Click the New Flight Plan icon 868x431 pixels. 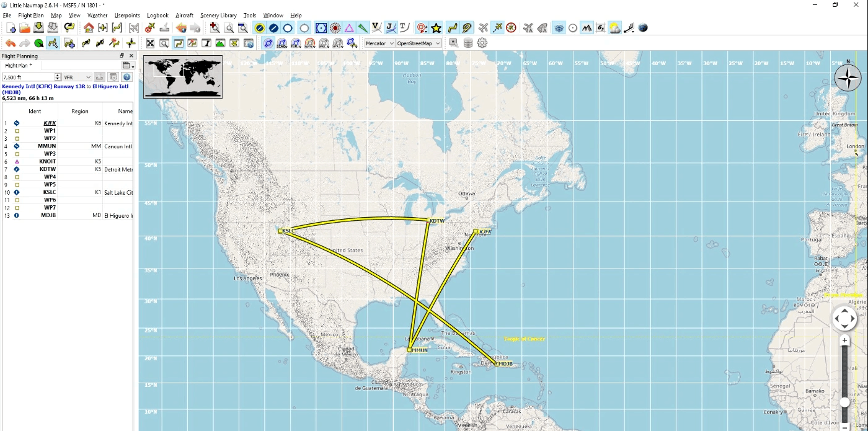pos(11,28)
